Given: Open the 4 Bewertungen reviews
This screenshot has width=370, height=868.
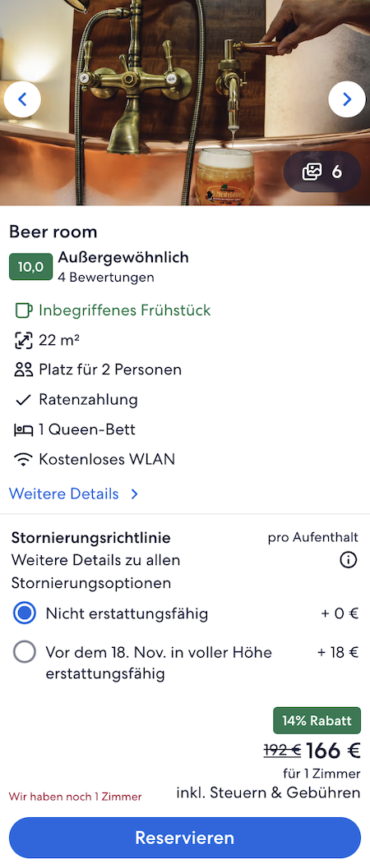Looking at the screenshot, I should tap(106, 278).
